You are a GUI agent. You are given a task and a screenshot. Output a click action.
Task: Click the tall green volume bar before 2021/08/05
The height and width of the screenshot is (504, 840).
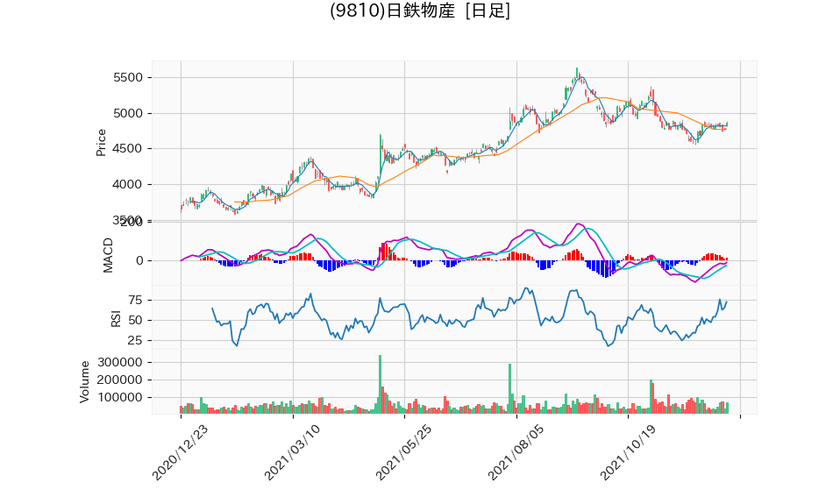[x=509, y=388]
